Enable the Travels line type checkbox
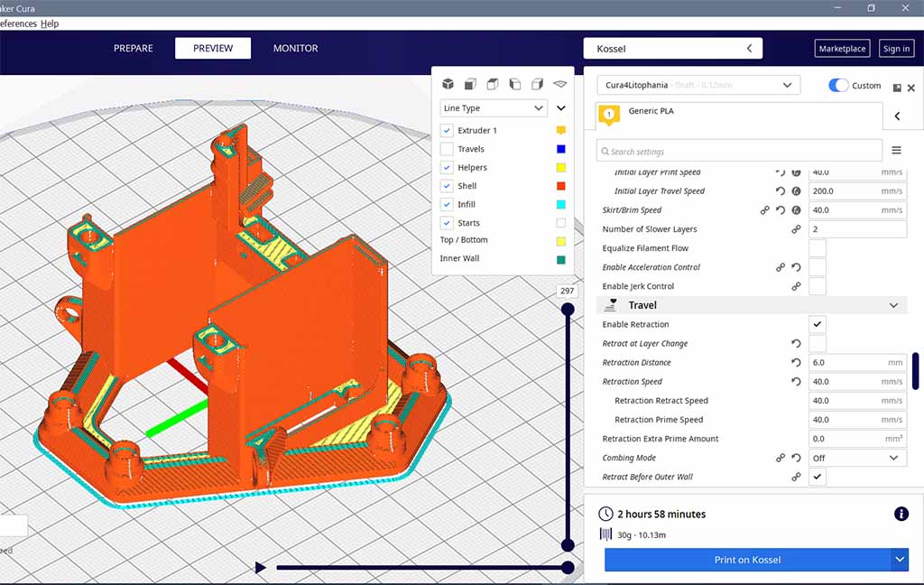The height and width of the screenshot is (585, 924). pos(447,149)
